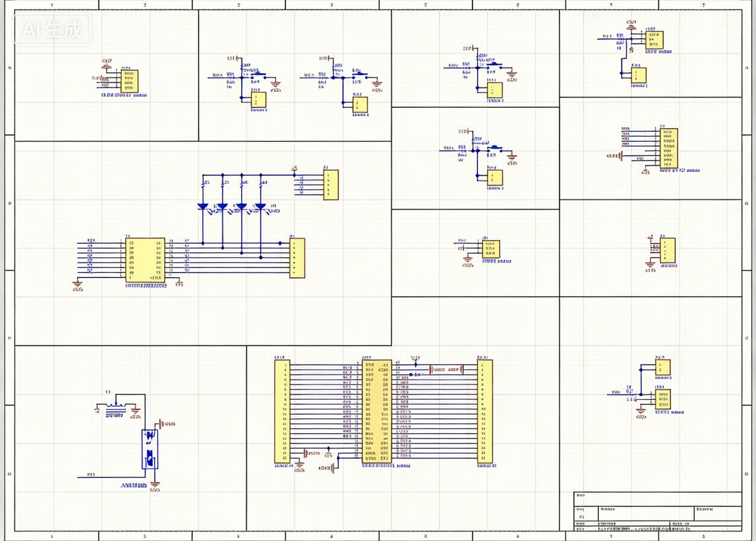
Task: Click the leftmost diode in four-diode row
Action: [202, 206]
